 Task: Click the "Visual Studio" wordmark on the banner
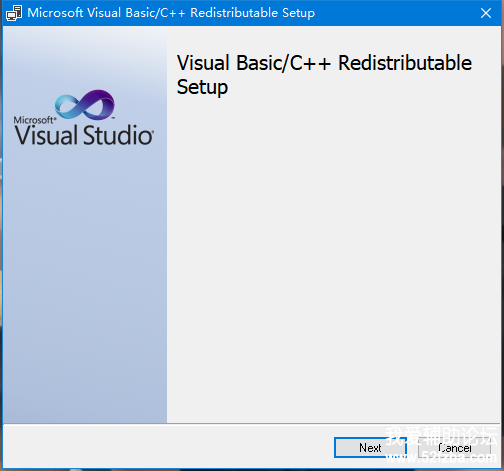(x=84, y=135)
